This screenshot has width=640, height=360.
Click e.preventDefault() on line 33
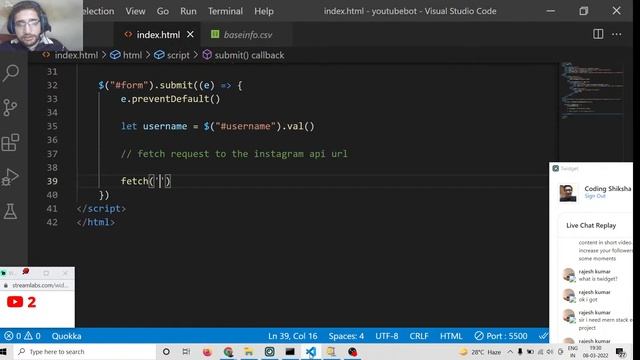click(x=170, y=99)
